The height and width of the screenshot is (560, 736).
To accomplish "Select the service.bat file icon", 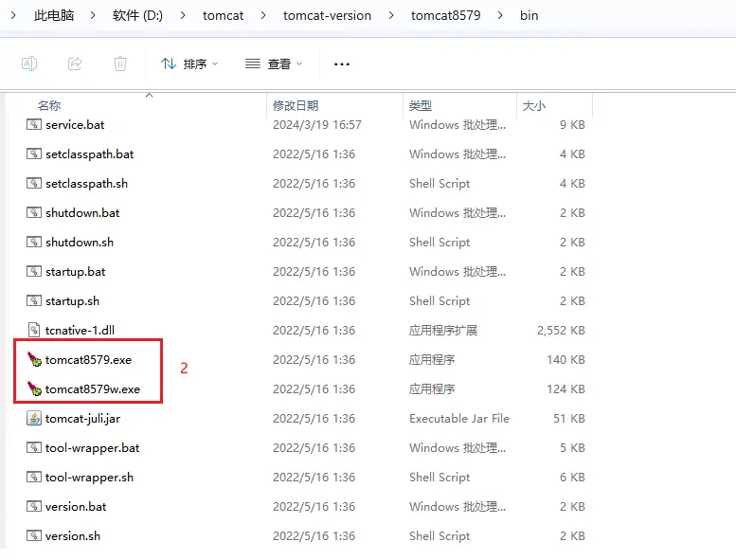I will [34, 124].
